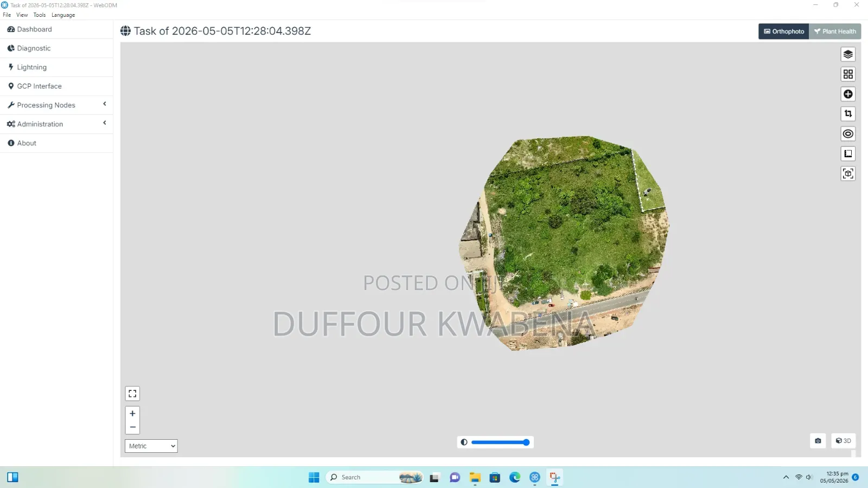Screen dimensions: 868x488
Task: Open Microsoft Edge from taskbar
Action: [x=515, y=478]
